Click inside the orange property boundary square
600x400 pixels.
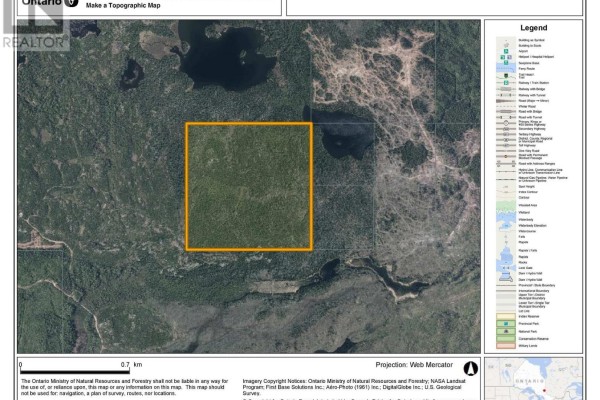(x=249, y=186)
